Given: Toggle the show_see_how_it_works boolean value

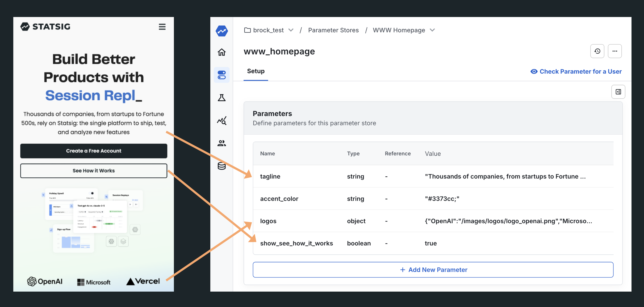Looking at the screenshot, I should (430, 243).
